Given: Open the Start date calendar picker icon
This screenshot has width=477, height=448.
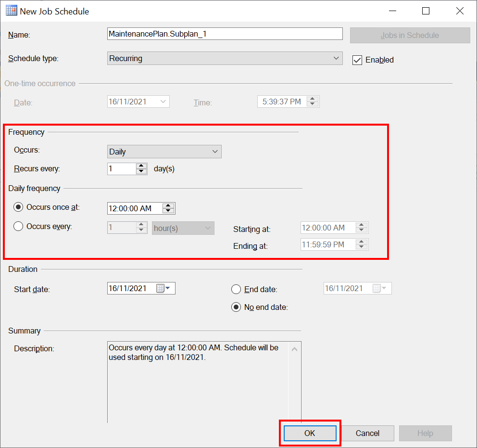Looking at the screenshot, I should 163,288.
